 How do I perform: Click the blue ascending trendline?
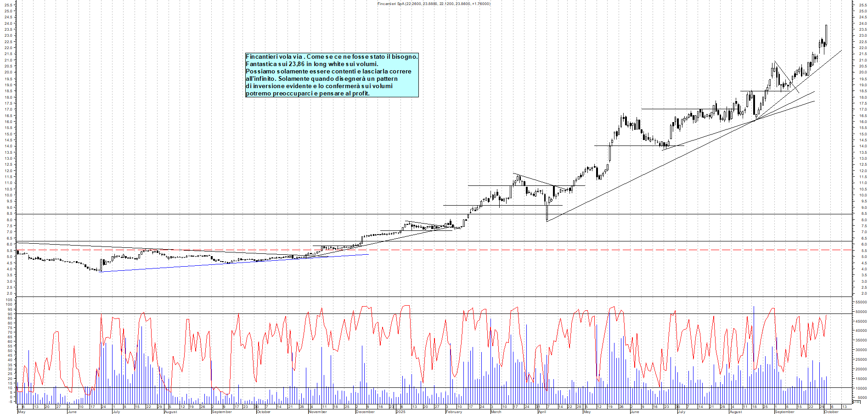click(230, 263)
